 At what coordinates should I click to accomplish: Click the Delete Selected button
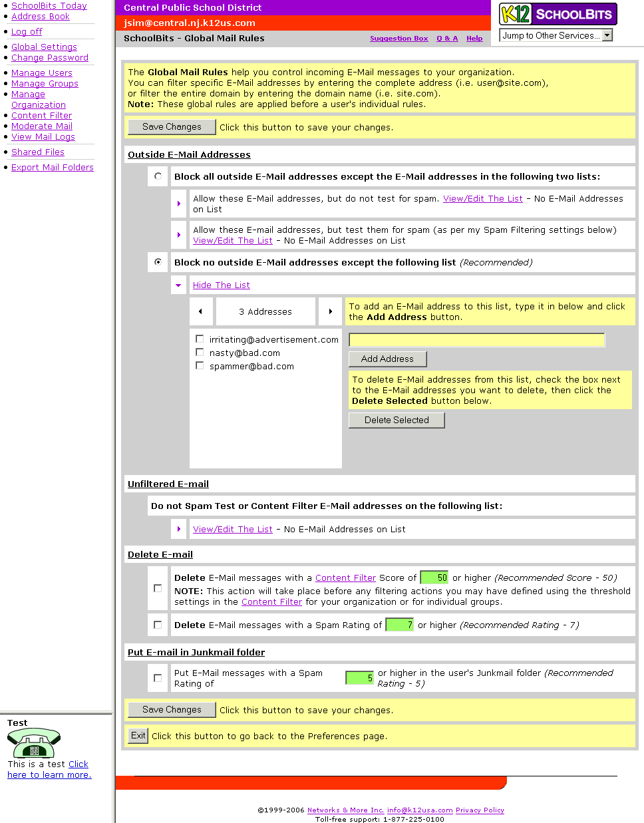coord(397,420)
